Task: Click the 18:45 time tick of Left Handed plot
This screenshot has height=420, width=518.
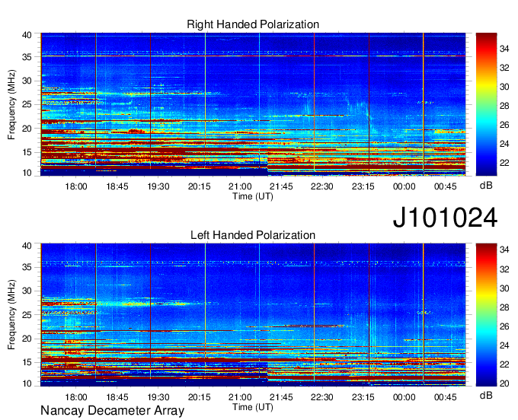Action: point(117,397)
